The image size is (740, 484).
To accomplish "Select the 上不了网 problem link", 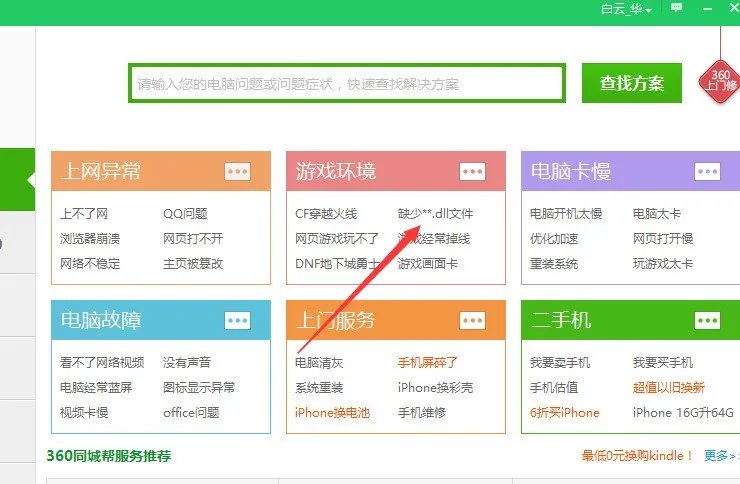I will click(84, 214).
